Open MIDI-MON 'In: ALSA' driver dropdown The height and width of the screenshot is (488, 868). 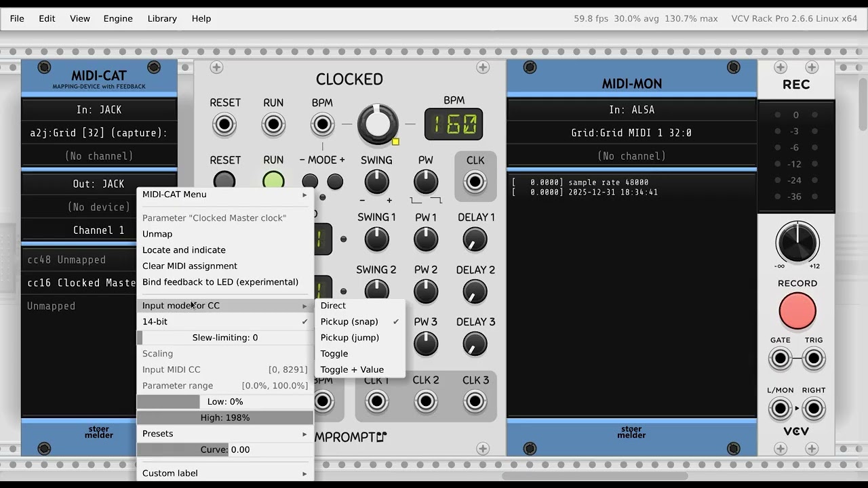[632, 110]
